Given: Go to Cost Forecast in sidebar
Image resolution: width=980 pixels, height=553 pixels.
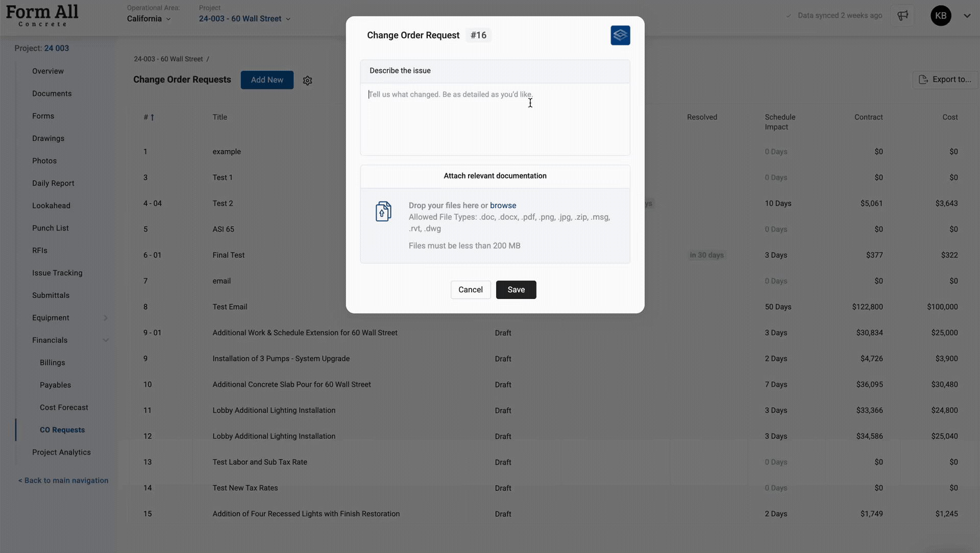Looking at the screenshot, I should [x=64, y=408].
